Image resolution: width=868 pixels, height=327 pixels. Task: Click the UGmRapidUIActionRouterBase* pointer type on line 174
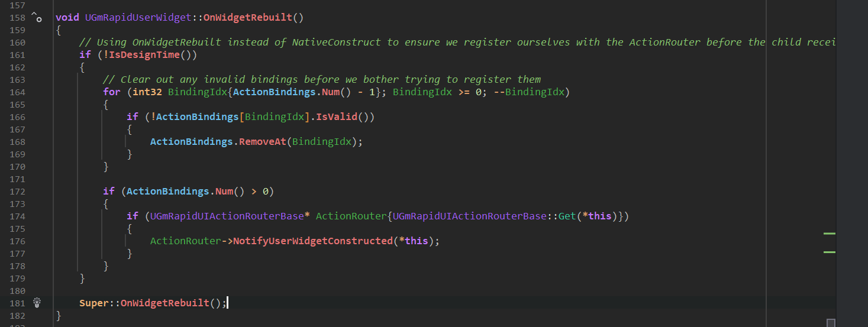230,216
